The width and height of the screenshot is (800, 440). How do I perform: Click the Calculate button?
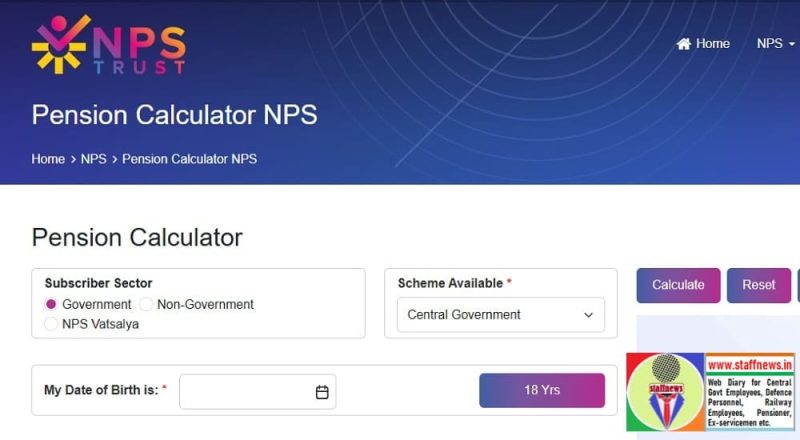(678, 285)
